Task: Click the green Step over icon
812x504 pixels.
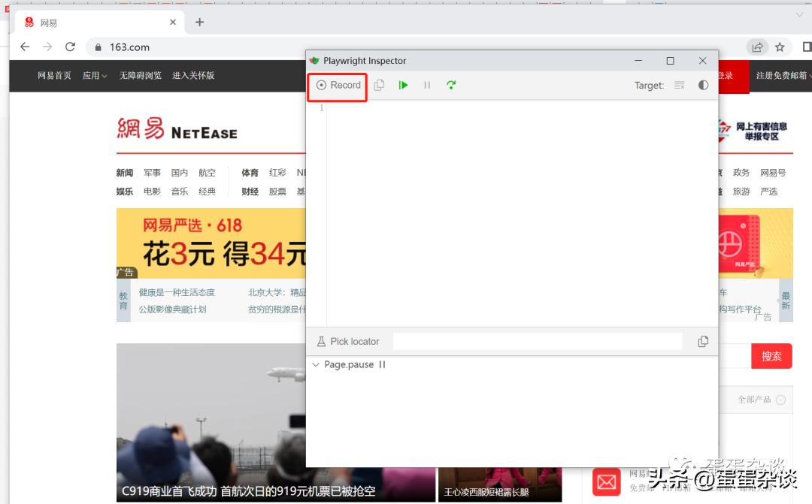Action: pyautogui.click(x=451, y=85)
